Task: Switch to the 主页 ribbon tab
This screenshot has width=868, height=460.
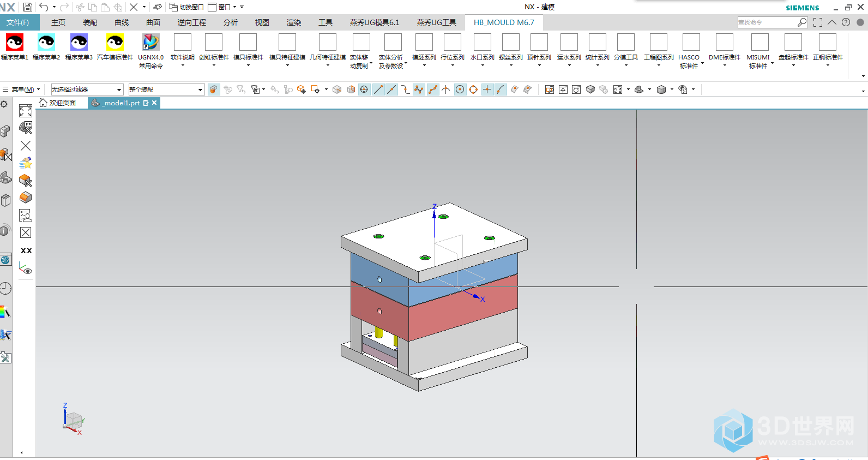Action: pos(58,22)
